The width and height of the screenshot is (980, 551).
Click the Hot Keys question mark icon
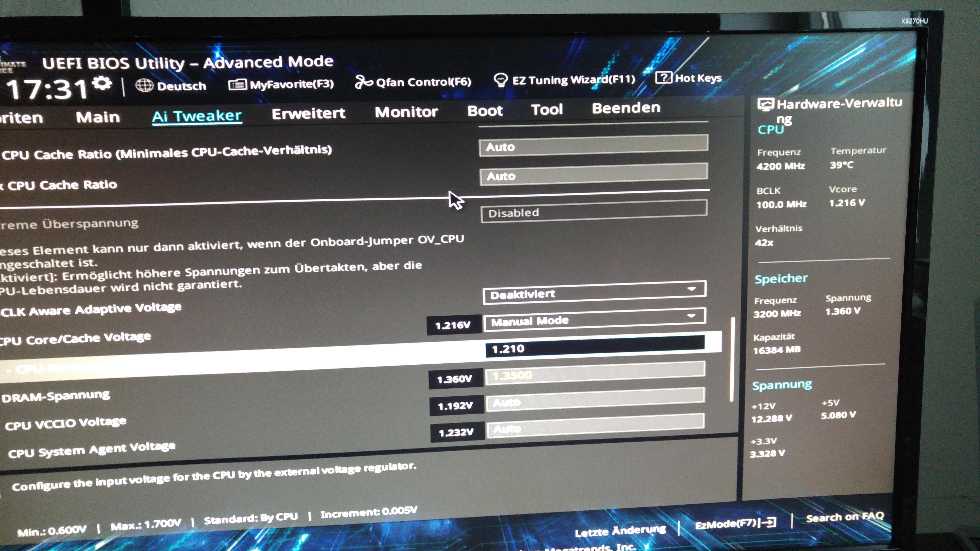point(664,78)
